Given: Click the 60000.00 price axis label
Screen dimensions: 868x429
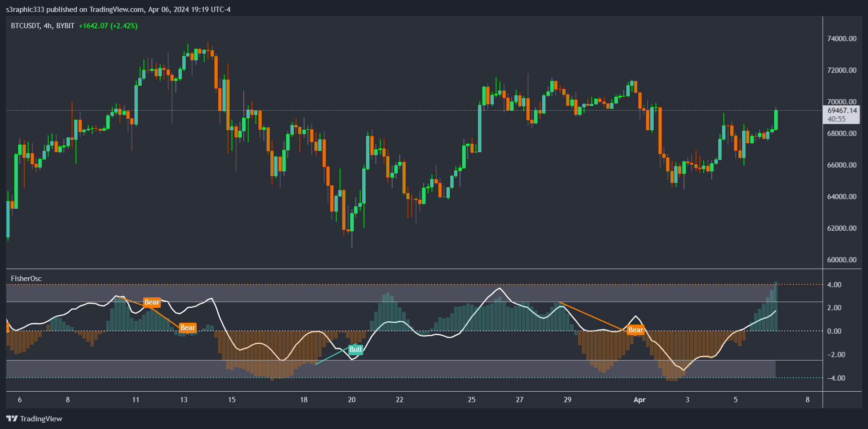Looking at the screenshot, I should coord(842,260).
